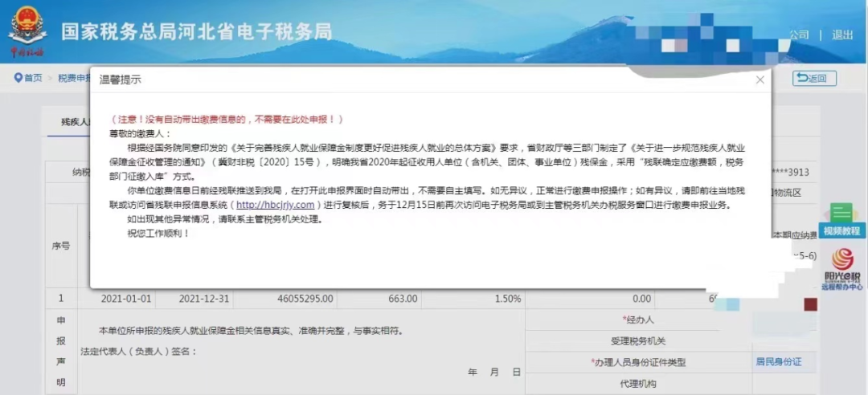868x395 pixels.
Task: Click the 46055295.00 amount cell
Action: (x=285, y=298)
